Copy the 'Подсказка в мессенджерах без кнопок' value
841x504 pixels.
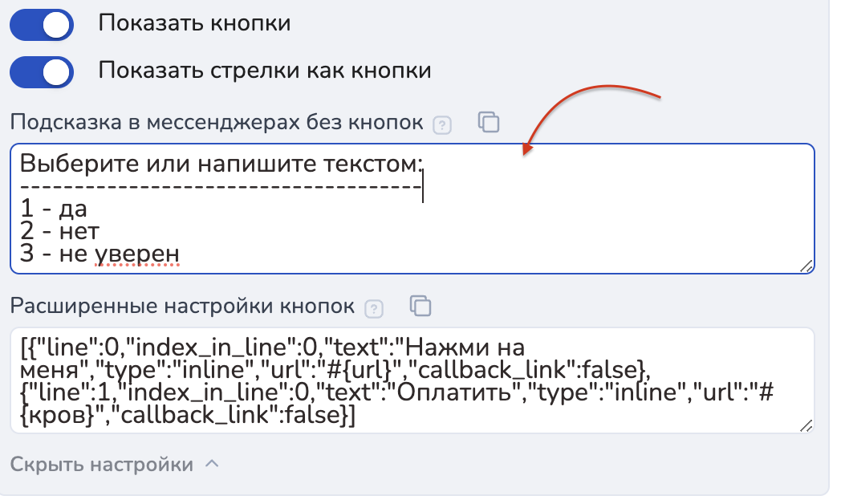coord(489,122)
